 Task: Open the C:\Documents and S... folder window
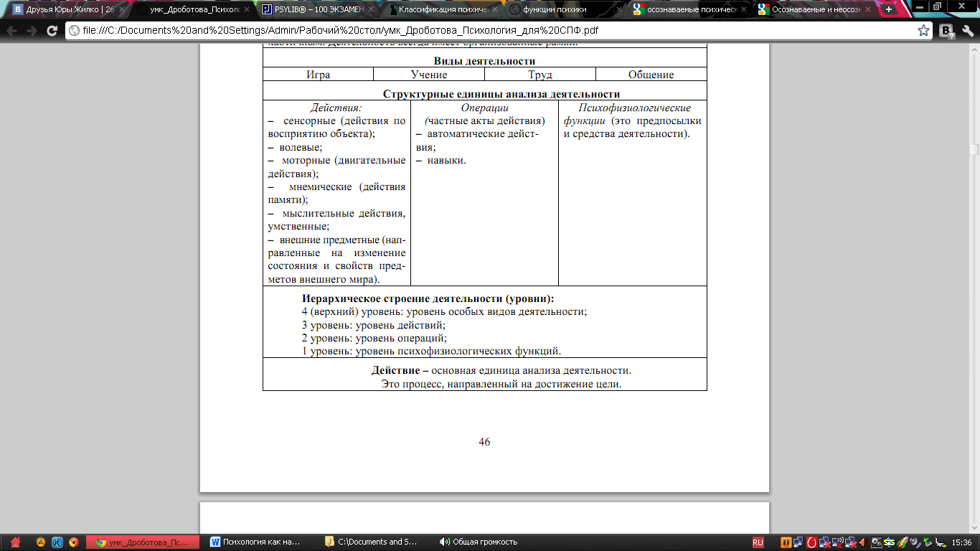click(x=378, y=542)
